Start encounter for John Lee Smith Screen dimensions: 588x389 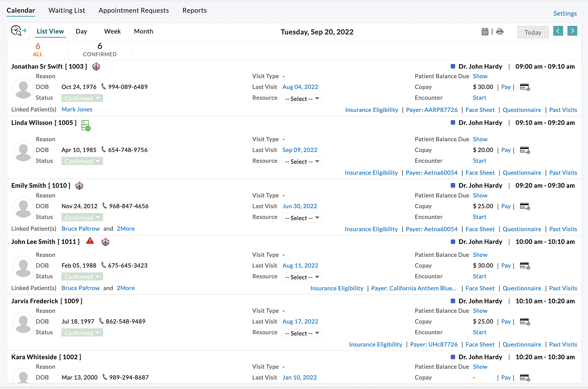pos(479,276)
